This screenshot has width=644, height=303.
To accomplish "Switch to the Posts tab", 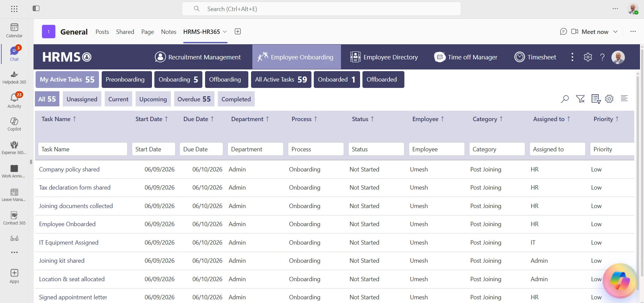I will click(x=102, y=32).
